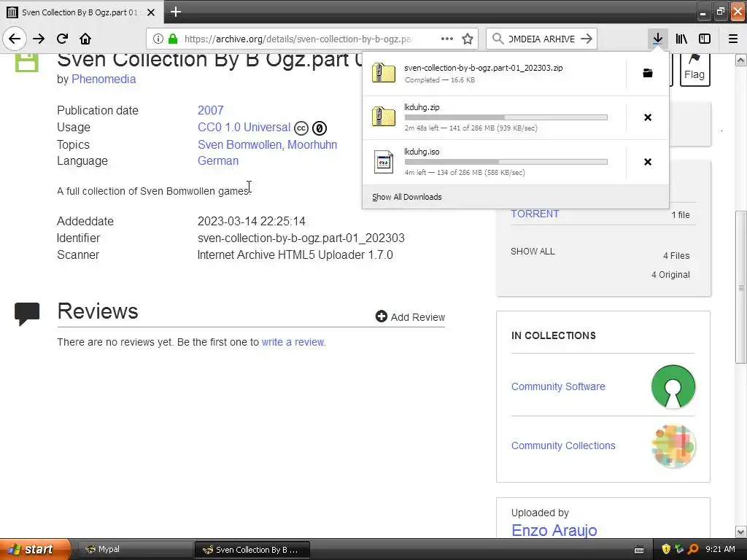The image size is (747, 560).
Task: Click the security shield tray icon
Action: point(666,550)
